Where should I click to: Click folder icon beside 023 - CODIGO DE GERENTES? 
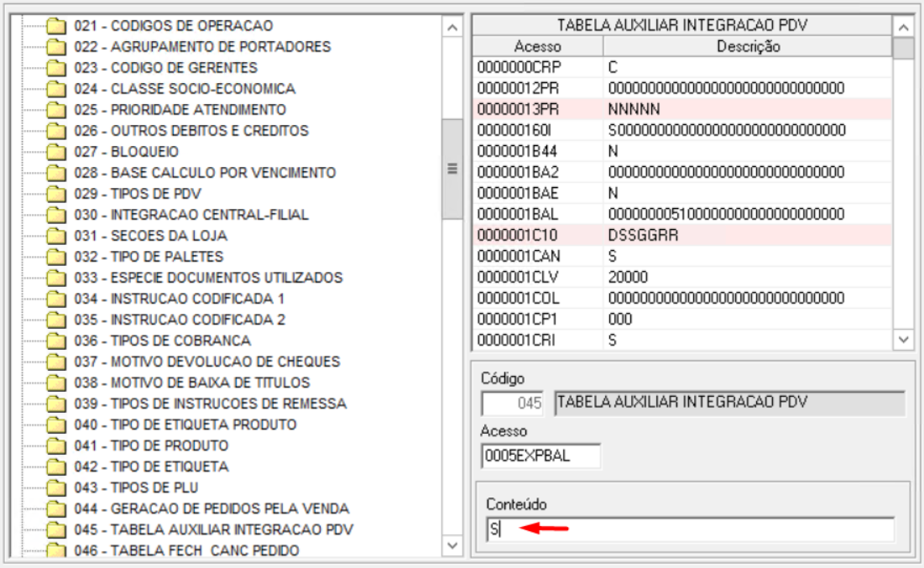tap(56, 68)
